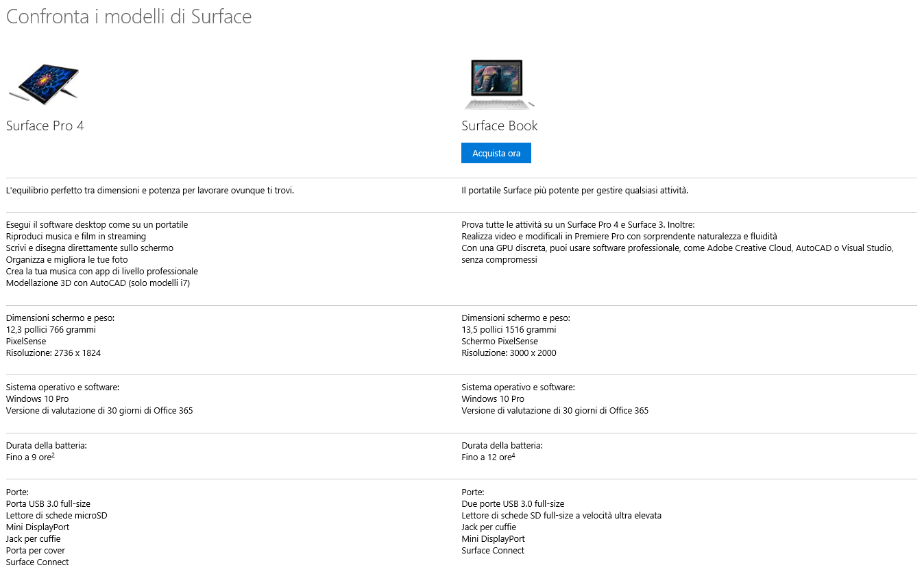Click Prova tutte le attività su un Surface Pro 4 line
This screenshot has height=572, width=924.
tap(578, 225)
